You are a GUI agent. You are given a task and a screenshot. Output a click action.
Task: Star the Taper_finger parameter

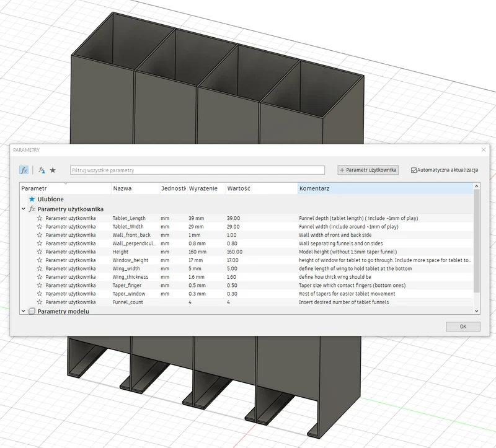pos(40,285)
